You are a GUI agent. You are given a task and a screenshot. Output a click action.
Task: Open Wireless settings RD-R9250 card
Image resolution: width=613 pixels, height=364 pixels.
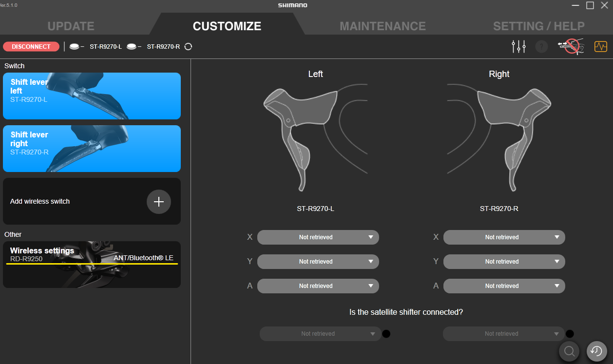[x=92, y=265]
